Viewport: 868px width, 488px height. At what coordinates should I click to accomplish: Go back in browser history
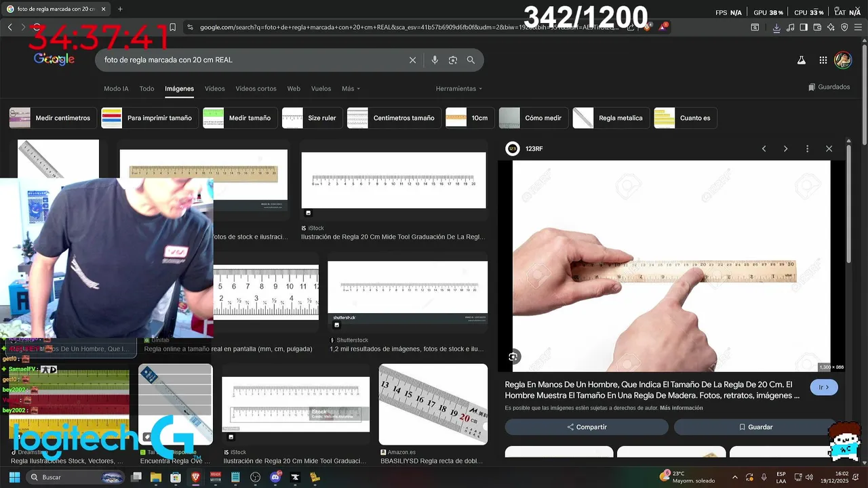coord(10,27)
